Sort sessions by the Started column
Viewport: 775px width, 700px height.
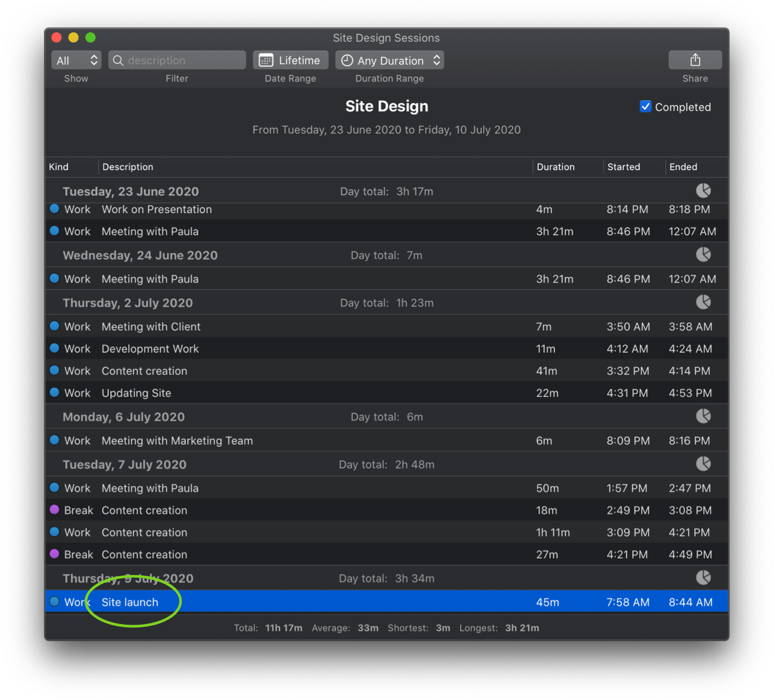point(623,167)
